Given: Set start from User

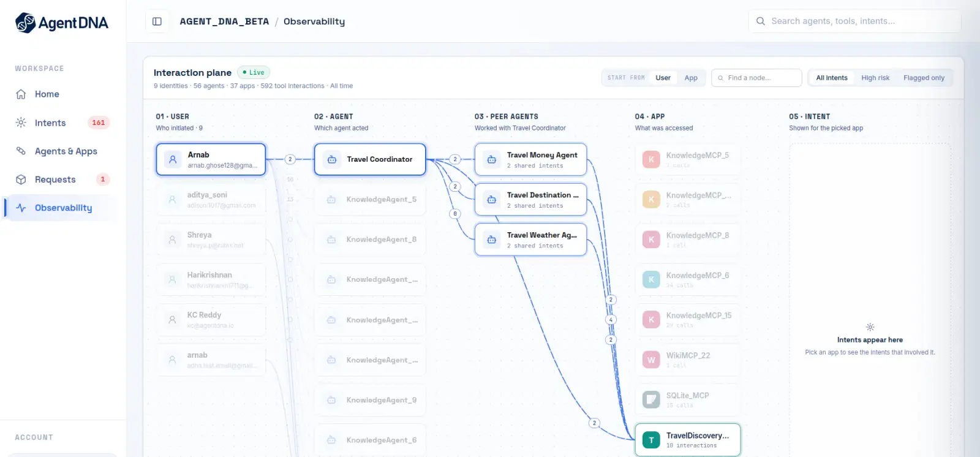Looking at the screenshot, I should tap(663, 78).
